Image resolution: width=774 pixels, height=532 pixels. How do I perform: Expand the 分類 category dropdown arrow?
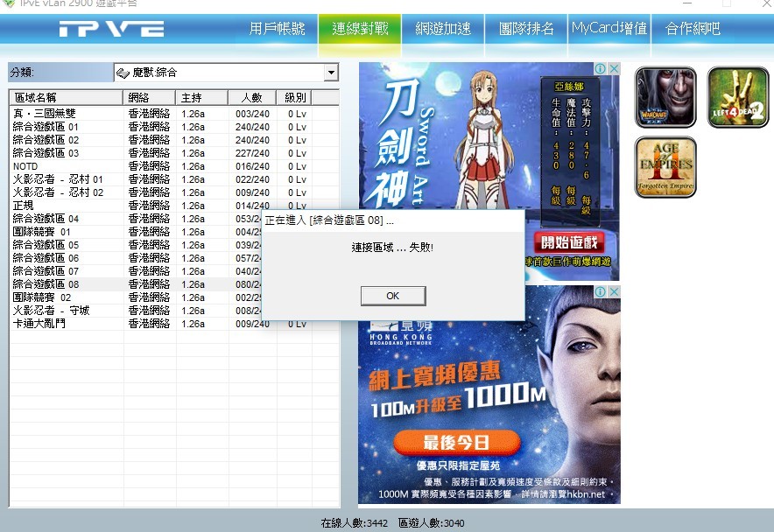[331, 73]
